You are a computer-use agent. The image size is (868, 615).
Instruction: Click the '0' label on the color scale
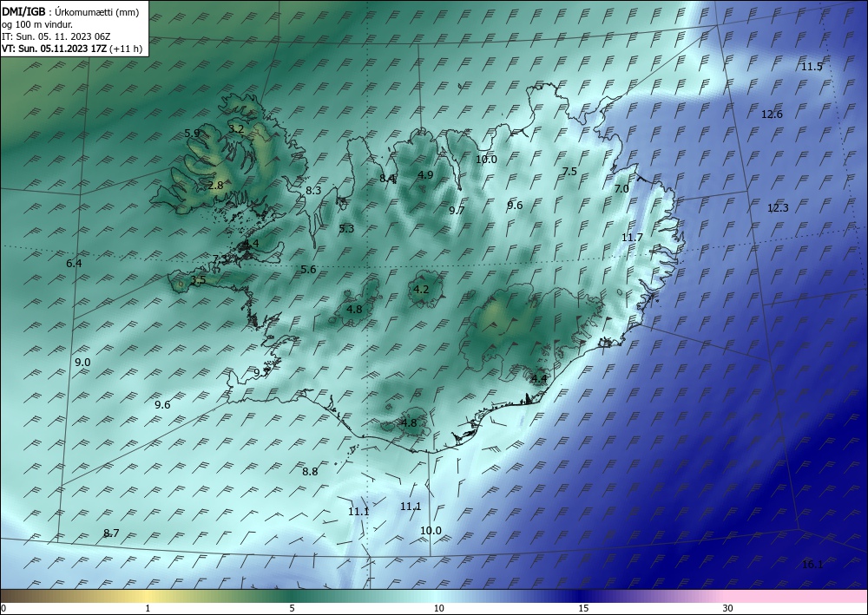pos(3,608)
